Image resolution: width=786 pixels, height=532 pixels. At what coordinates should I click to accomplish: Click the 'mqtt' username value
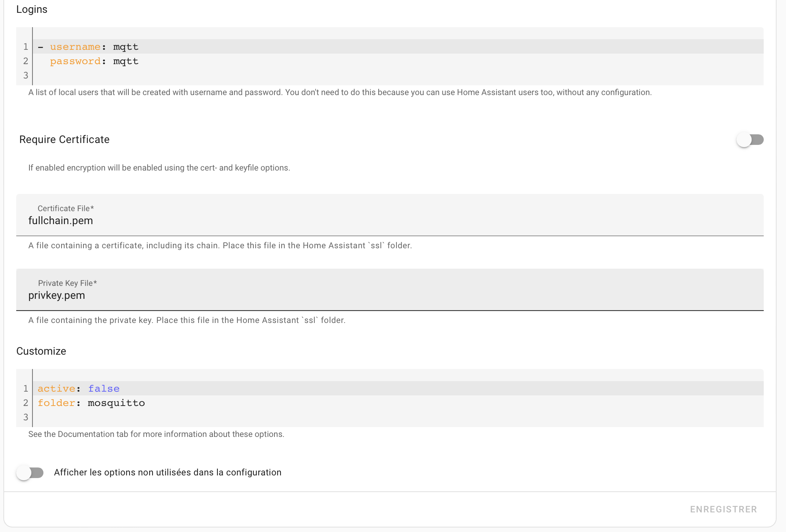(x=126, y=46)
